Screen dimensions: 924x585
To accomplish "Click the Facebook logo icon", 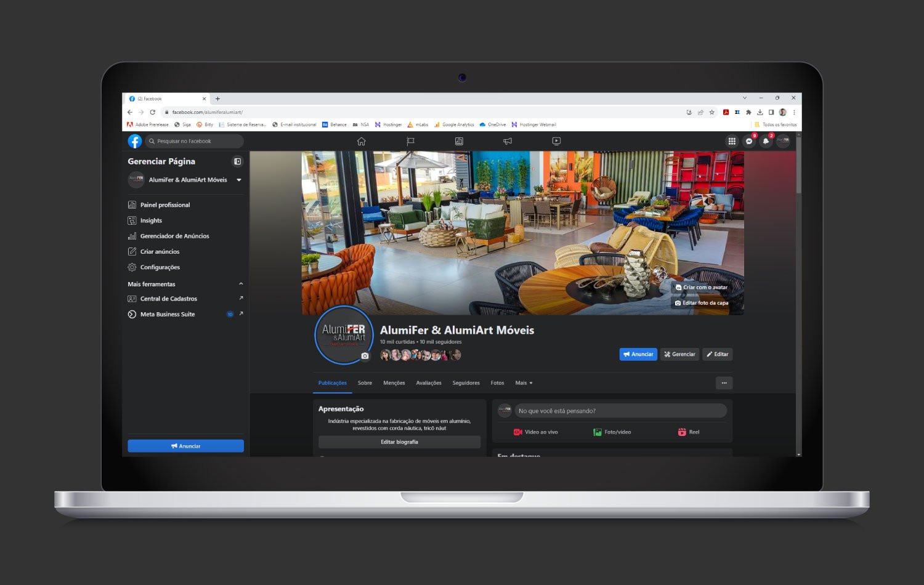I will (x=135, y=141).
